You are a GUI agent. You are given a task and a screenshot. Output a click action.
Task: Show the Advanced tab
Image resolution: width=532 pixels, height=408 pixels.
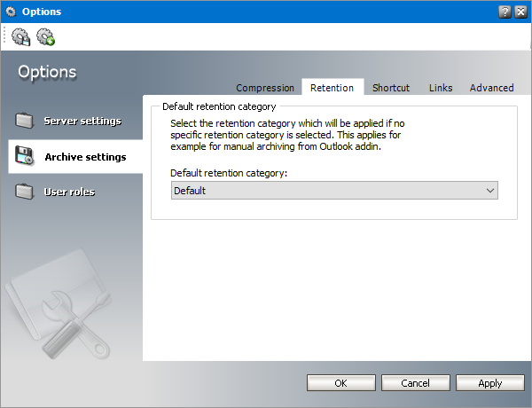coord(491,88)
